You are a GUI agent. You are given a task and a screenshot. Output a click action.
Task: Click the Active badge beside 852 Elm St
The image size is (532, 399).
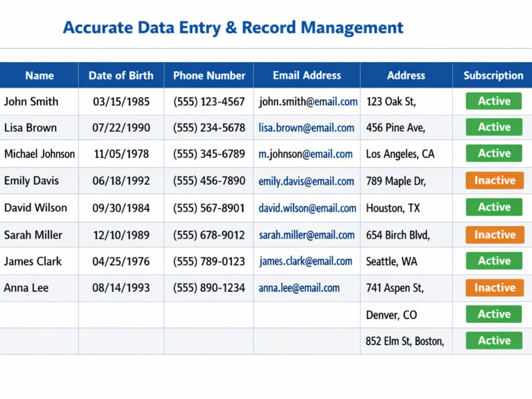click(x=494, y=340)
